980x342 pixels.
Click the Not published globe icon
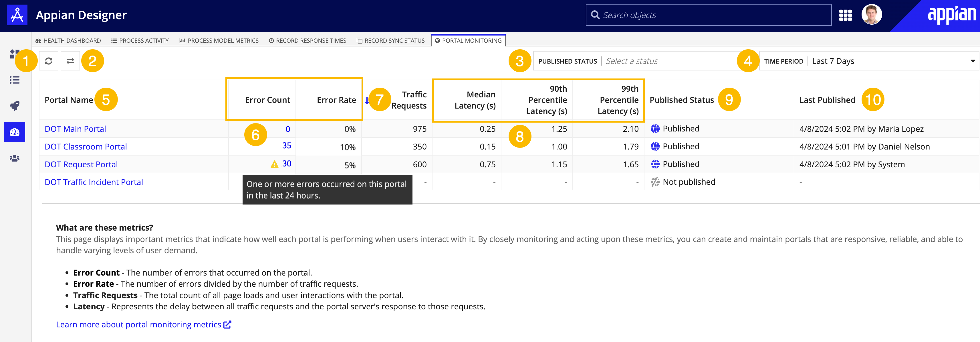pos(655,182)
